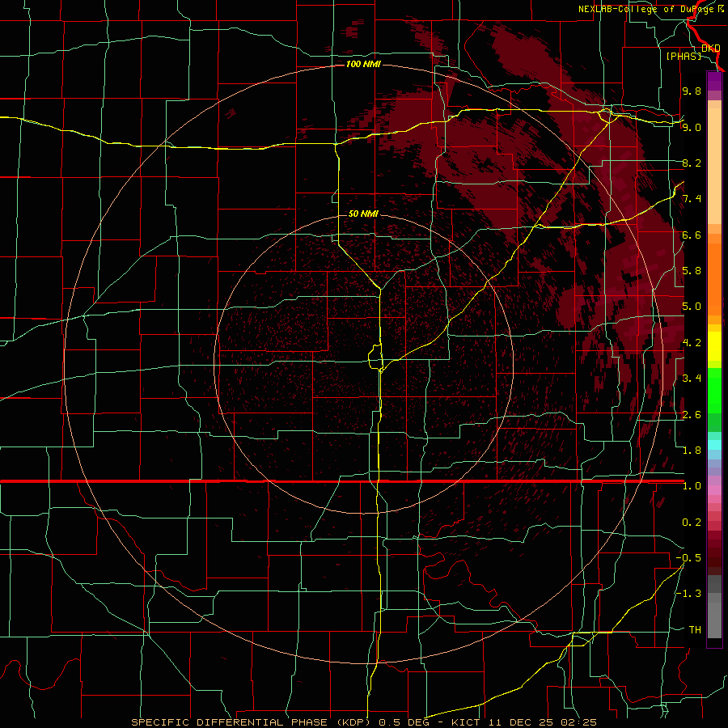Pick the cyan band of the color scale
The image size is (728, 728).
pyautogui.click(x=714, y=444)
